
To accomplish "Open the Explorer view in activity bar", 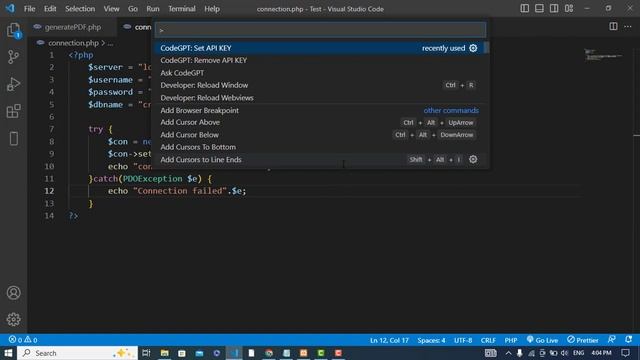I will pos(13,30).
